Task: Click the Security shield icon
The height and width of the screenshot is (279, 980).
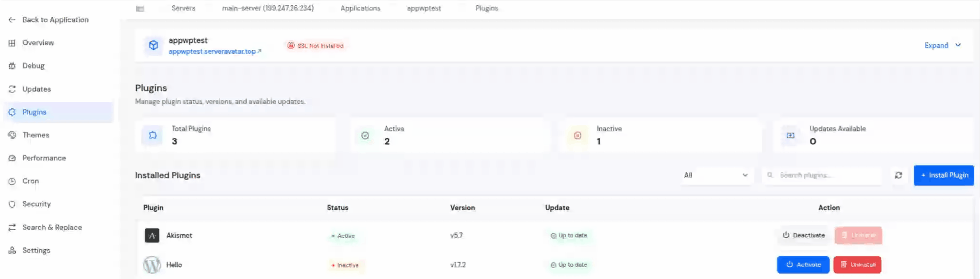Action: 12,204
